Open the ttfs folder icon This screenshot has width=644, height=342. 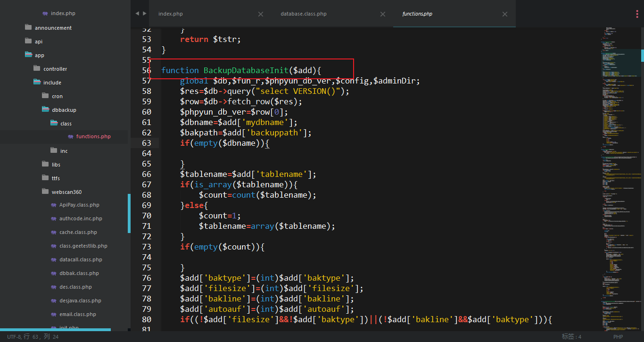(x=45, y=178)
